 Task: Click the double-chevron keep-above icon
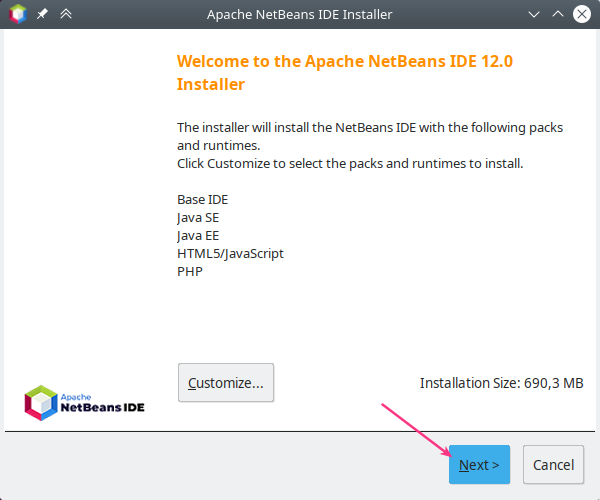66,14
